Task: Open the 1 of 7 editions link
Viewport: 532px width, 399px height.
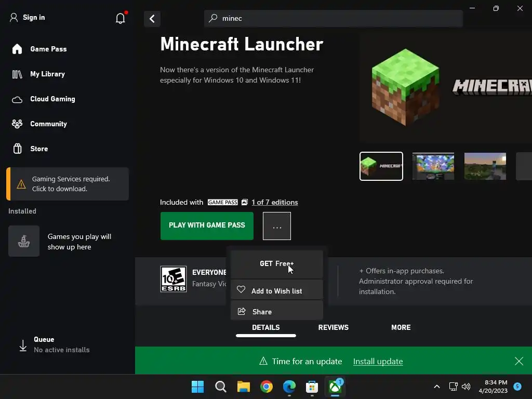Action: point(275,202)
